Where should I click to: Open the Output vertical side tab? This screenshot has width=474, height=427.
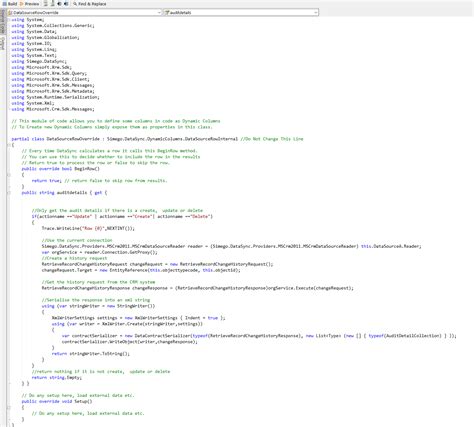coord(3,43)
